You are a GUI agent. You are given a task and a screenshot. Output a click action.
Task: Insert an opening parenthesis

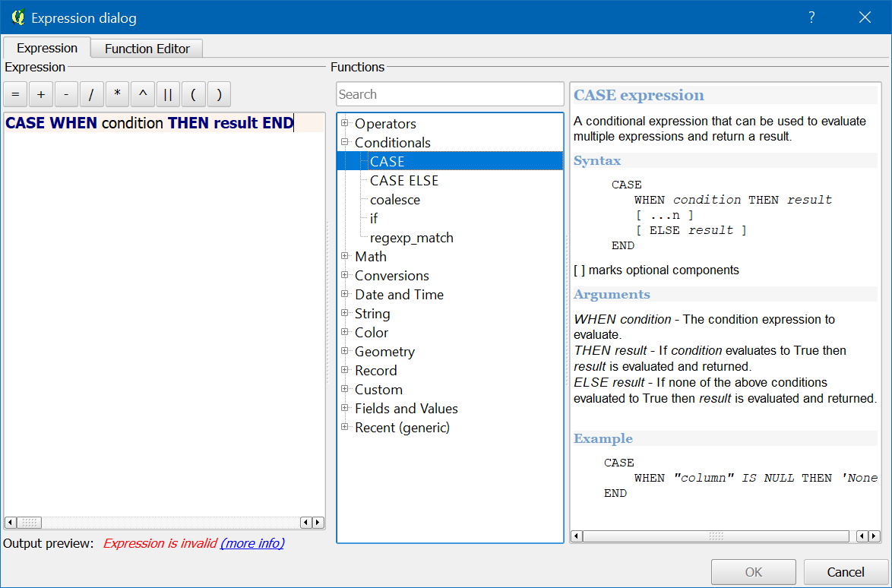194,94
